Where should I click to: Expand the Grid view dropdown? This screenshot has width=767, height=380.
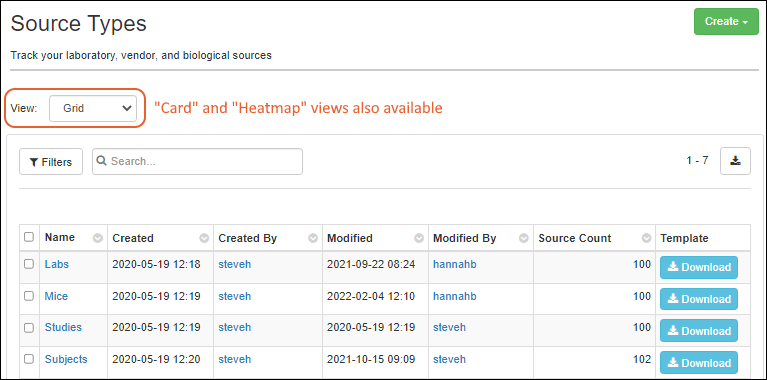click(x=92, y=109)
